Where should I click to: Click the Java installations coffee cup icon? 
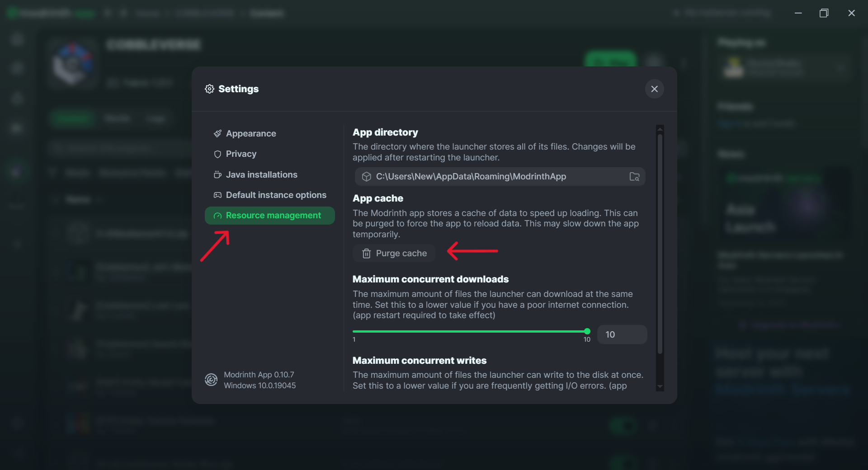pos(217,175)
